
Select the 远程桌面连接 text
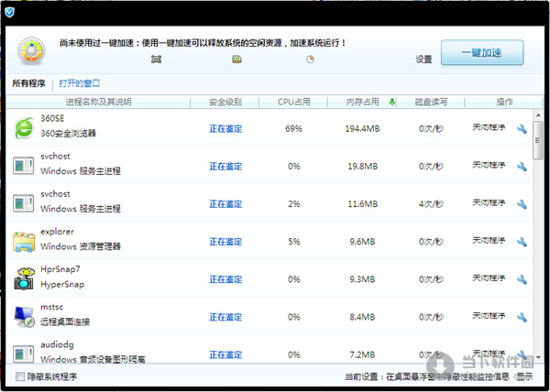tap(65, 322)
